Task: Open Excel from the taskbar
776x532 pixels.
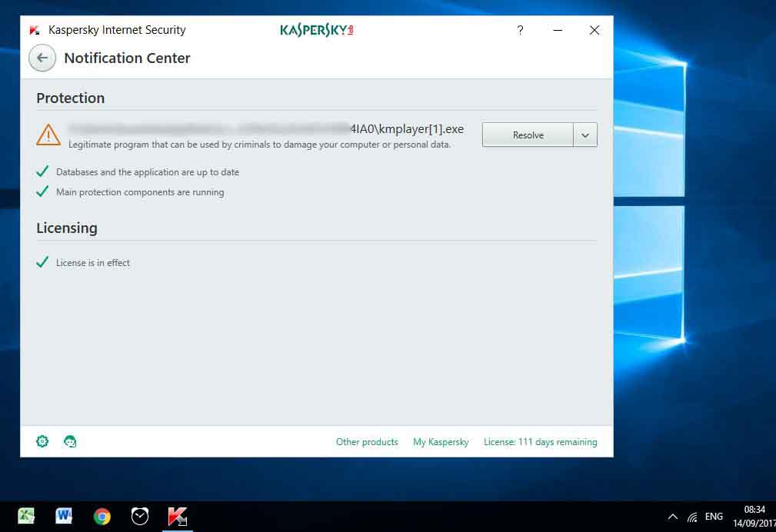Action: (x=25, y=516)
